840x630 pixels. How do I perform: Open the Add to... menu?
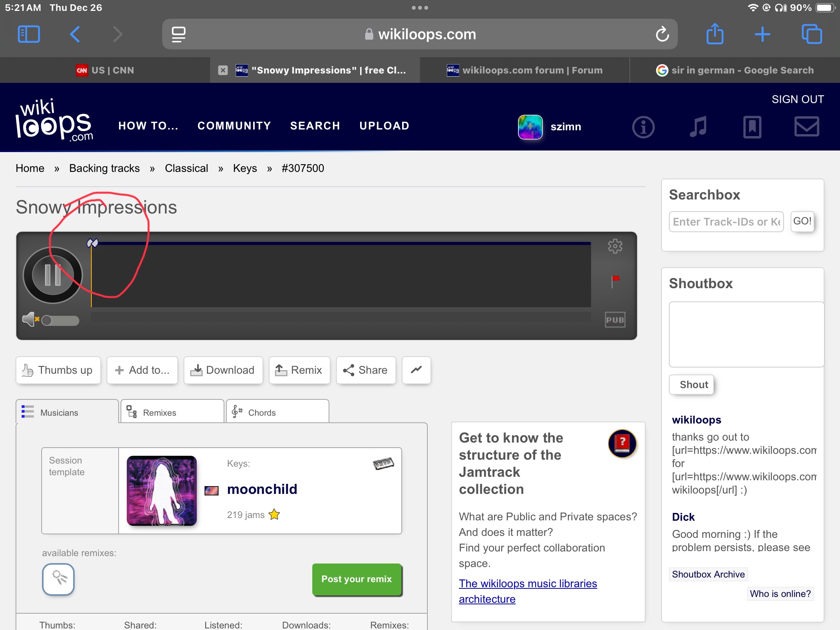click(142, 370)
